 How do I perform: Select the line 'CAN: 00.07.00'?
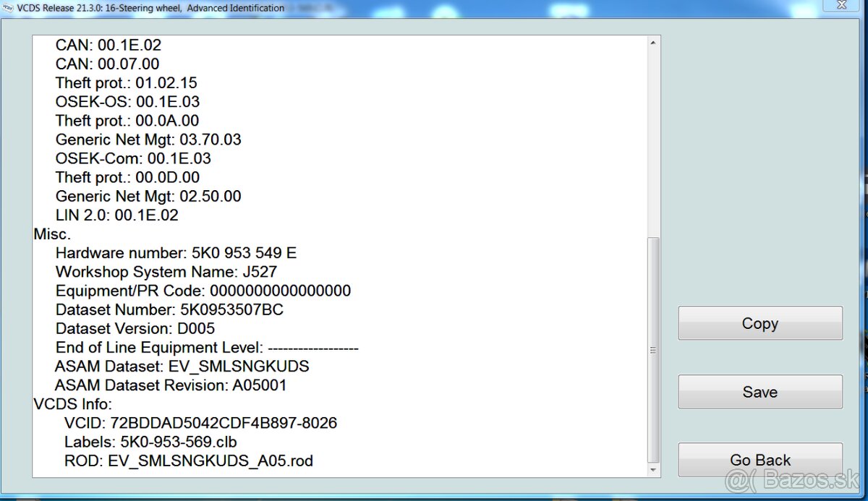(107, 64)
